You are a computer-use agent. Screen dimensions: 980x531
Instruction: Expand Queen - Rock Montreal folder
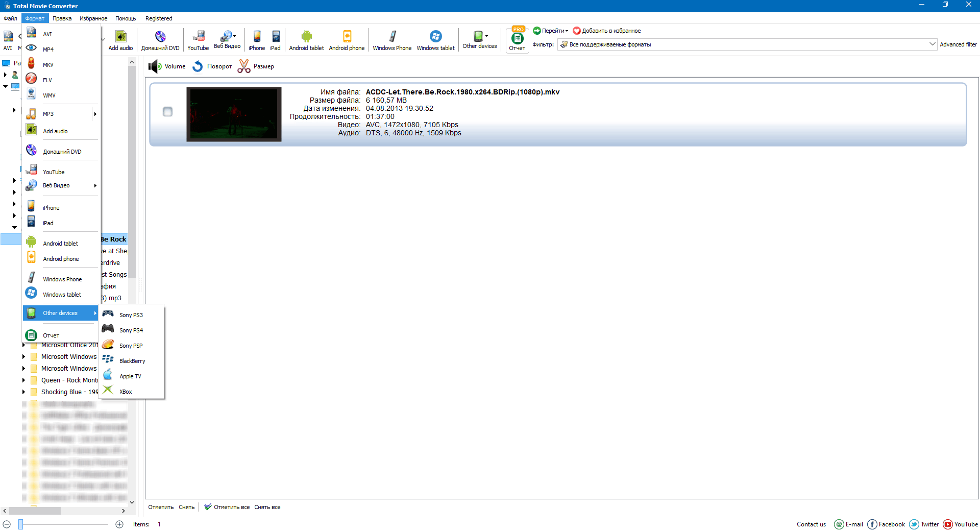coord(23,380)
